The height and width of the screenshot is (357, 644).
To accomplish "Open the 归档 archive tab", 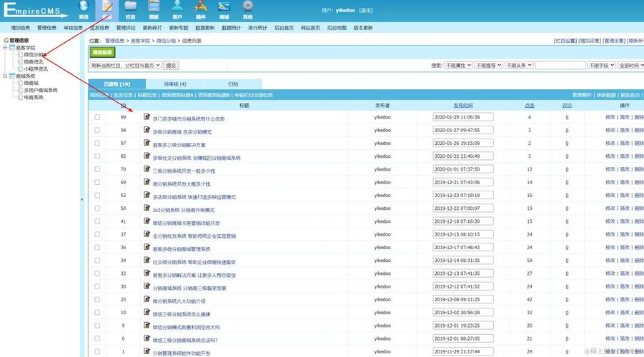I will tap(233, 84).
